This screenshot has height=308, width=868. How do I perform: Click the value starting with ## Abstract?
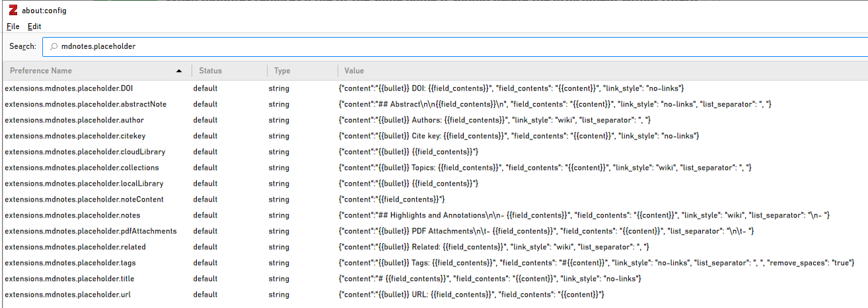point(555,104)
